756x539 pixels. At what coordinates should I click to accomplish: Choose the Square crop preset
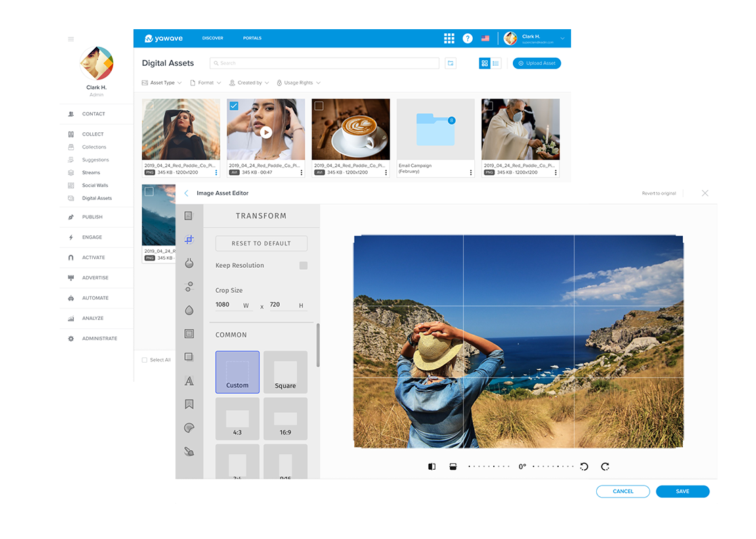tap(285, 372)
